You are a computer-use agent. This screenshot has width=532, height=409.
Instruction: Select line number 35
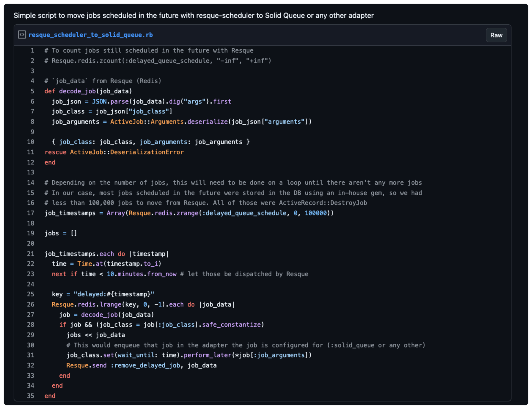[31, 396]
